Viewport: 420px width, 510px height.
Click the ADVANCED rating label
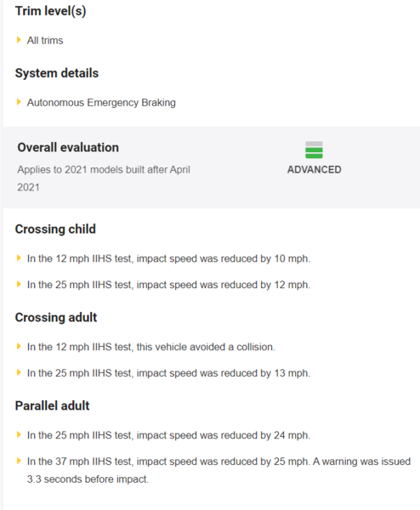tap(315, 169)
